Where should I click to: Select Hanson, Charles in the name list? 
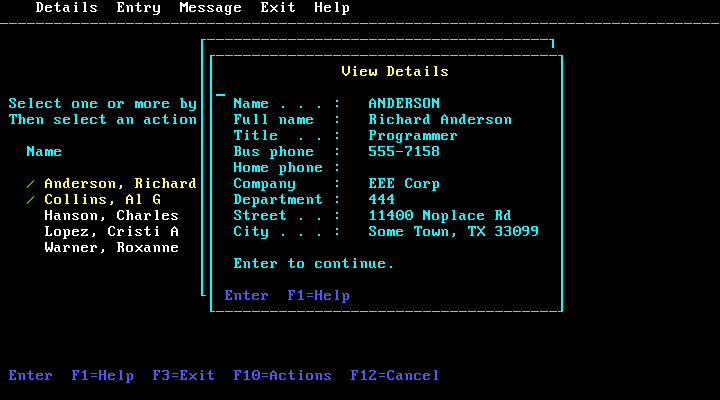point(111,216)
